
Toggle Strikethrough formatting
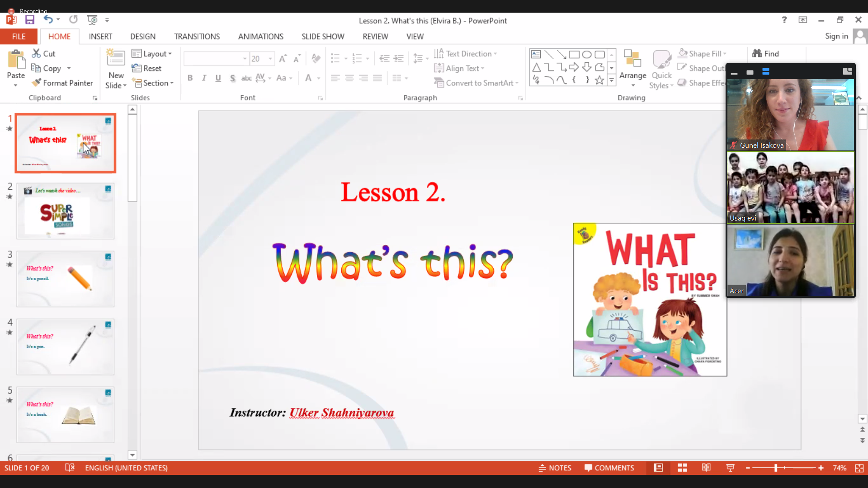[246, 78]
